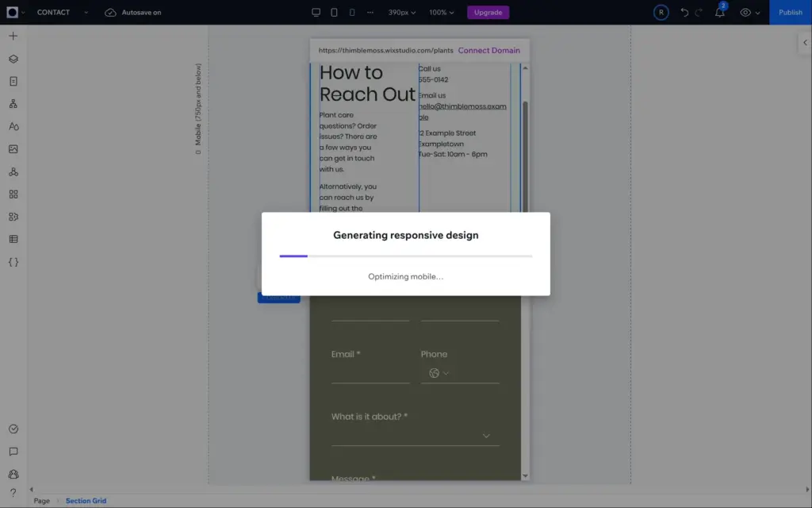This screenshot has height=508, width=812.
Task: Click the Upgrade button
Action: coord(488,13)
